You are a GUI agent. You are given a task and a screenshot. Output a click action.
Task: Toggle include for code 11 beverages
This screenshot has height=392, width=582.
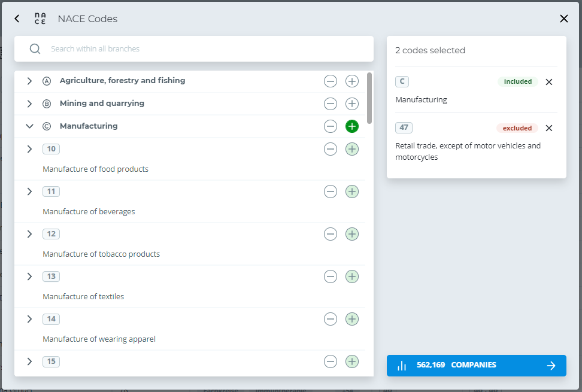click(352, 192)
